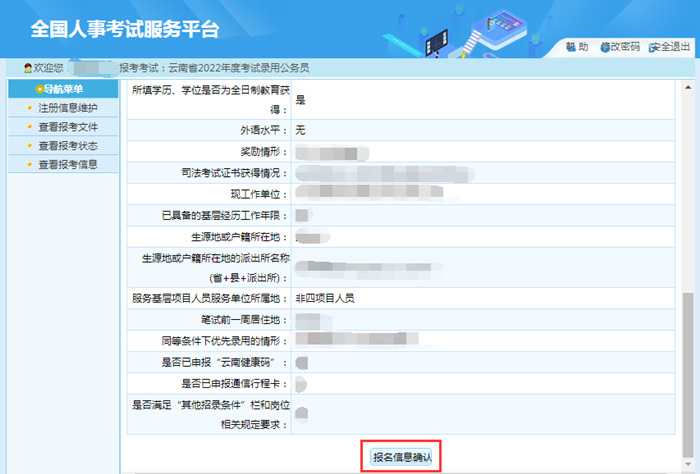
Task: Click the 修改密码 change password icon
Action: tap(605, 47)
